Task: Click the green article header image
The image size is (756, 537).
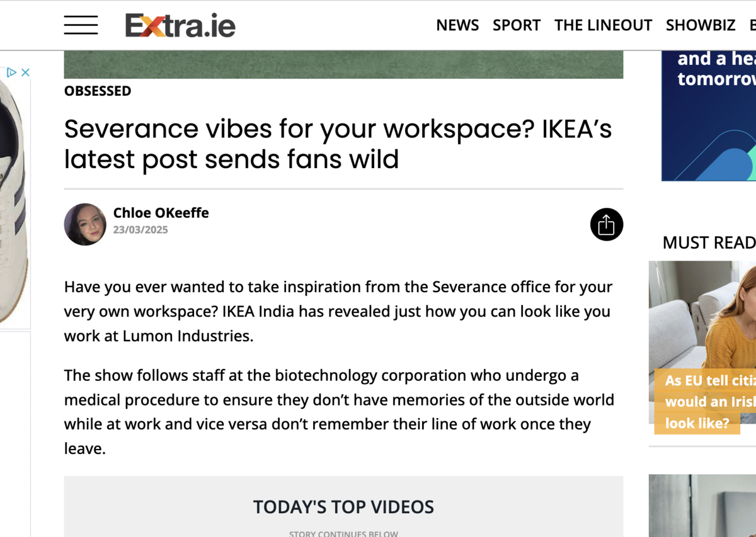Action: pos(343,63)
